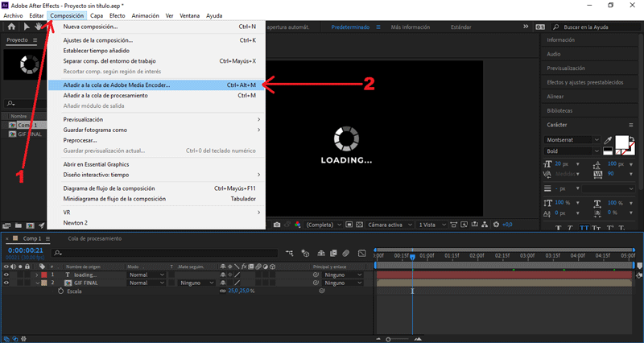Toggle shy switch for GIF FINAL layer
This screenshot has height=343, width=644.
(x=223, y=283)
